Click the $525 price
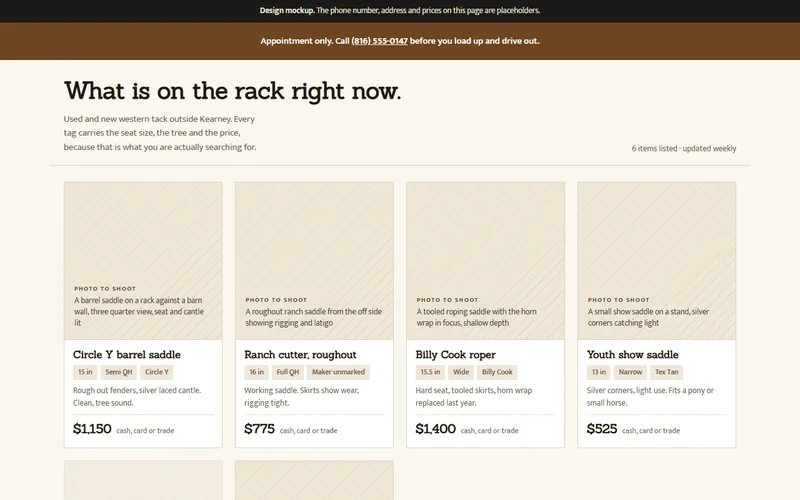Screen dimensions: 800x500 [602, 429]
